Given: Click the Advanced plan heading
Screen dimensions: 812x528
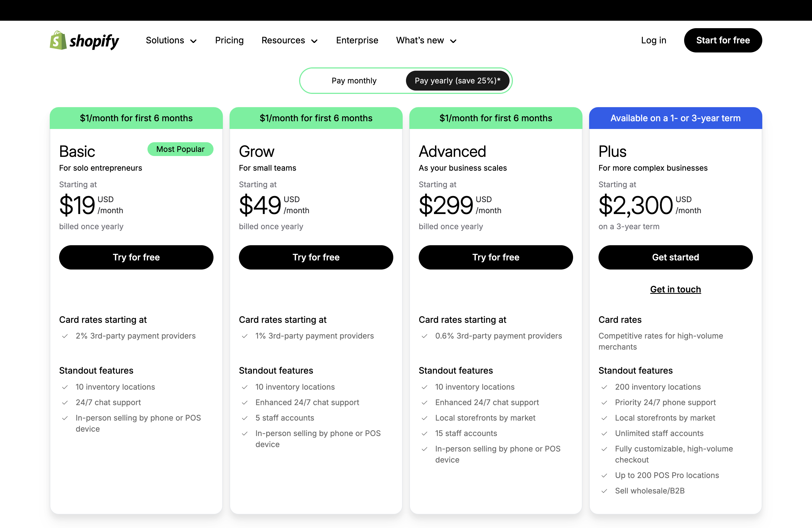Looking at the screenshot, I should pos(452,151).
